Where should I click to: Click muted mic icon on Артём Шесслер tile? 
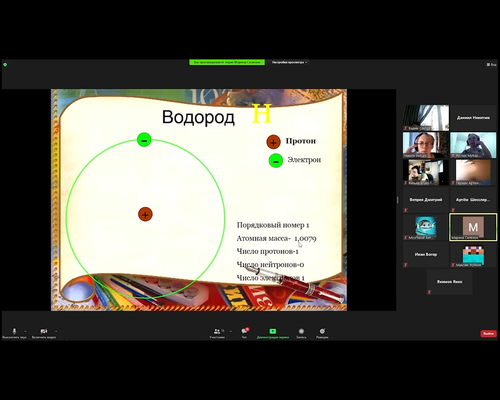453,210
